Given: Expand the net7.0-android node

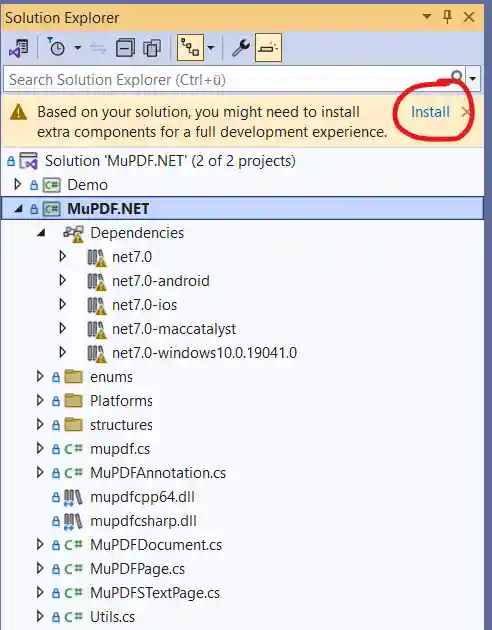Looking at the screenshot, I should point(62,280).
